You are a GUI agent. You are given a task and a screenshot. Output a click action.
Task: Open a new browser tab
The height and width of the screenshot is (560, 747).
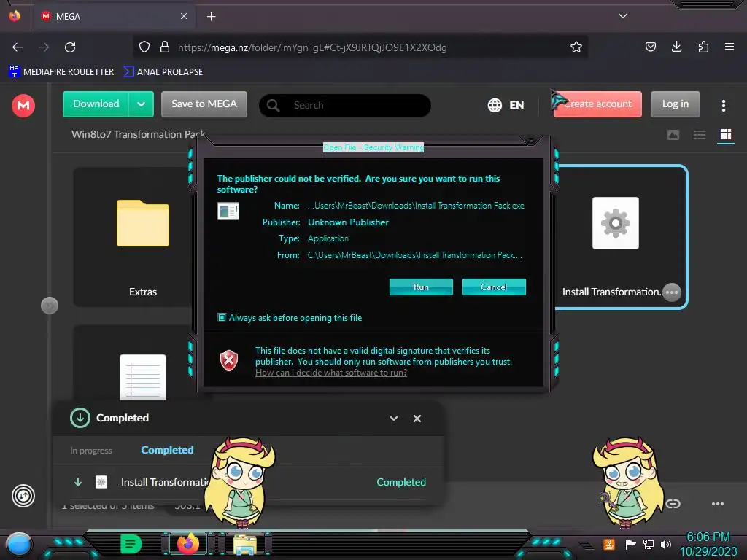click(x=211, y=17)
